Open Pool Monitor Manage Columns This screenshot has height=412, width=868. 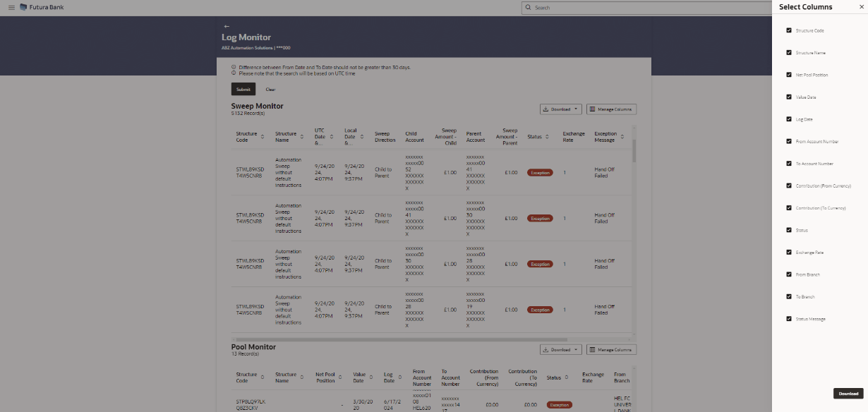point(611,350)
